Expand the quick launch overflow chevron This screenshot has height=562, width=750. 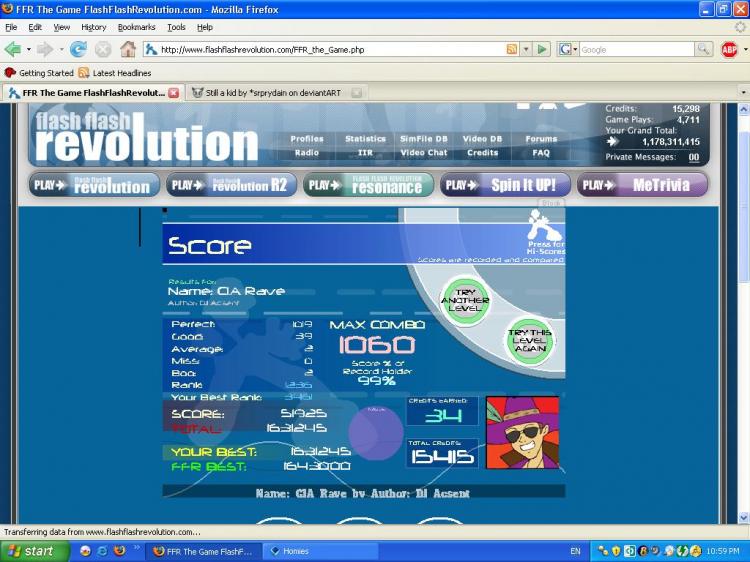coord(136,547)
